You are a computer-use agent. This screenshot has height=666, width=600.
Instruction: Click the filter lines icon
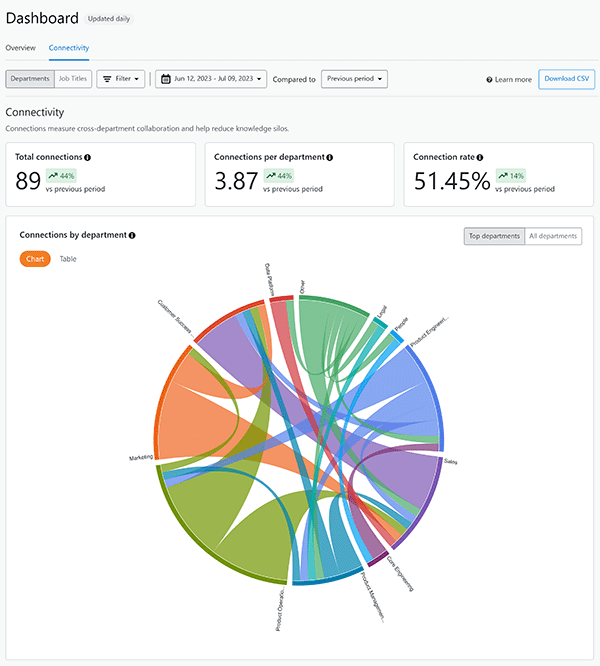coord(106,79)
